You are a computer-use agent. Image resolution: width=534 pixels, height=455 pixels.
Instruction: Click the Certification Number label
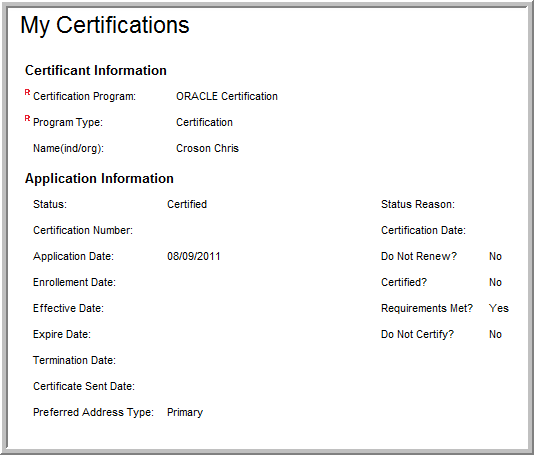click(x=83, y=230)
